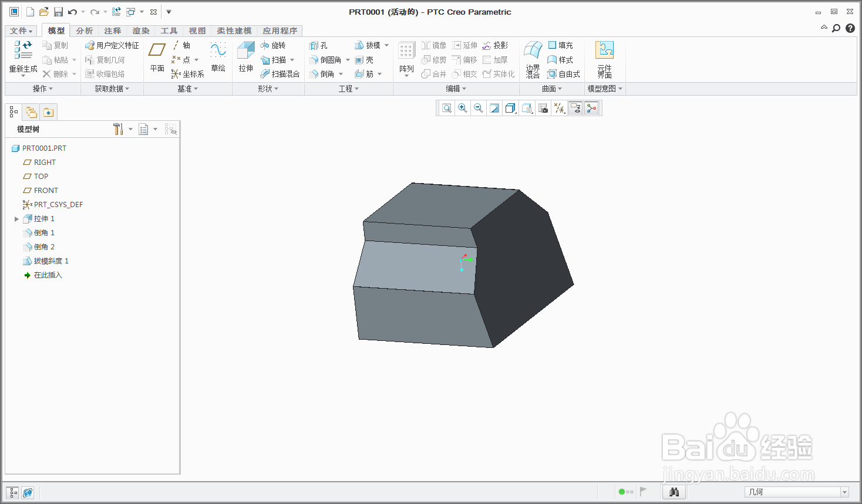Expand the 基准 group dropdown

pos(188,89)
